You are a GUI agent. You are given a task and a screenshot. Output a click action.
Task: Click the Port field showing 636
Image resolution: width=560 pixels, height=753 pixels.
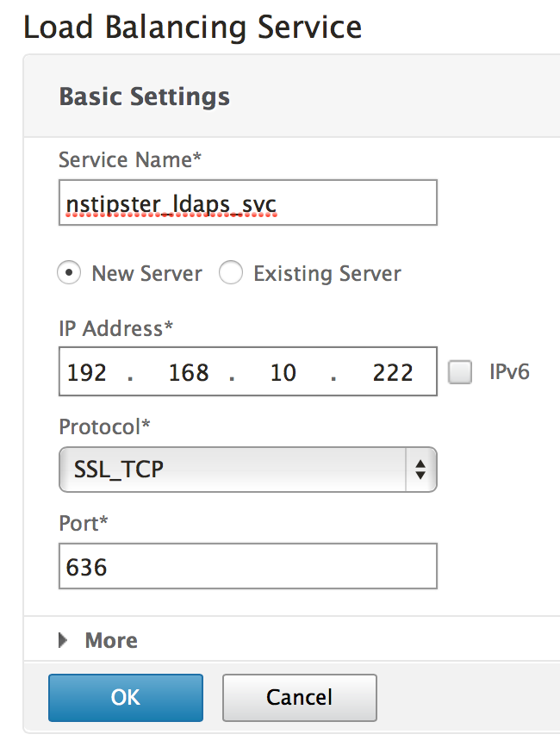pos(247,566)
